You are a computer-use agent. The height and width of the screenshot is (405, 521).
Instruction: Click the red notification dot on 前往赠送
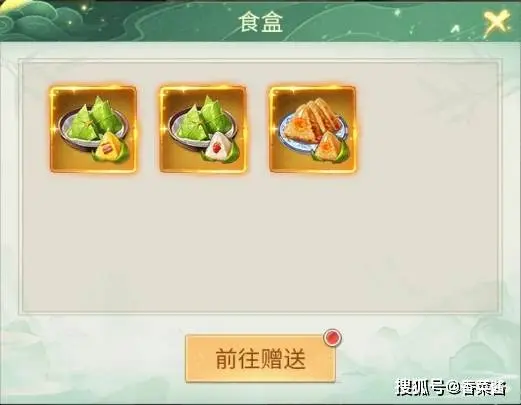[x=333, y=338]
